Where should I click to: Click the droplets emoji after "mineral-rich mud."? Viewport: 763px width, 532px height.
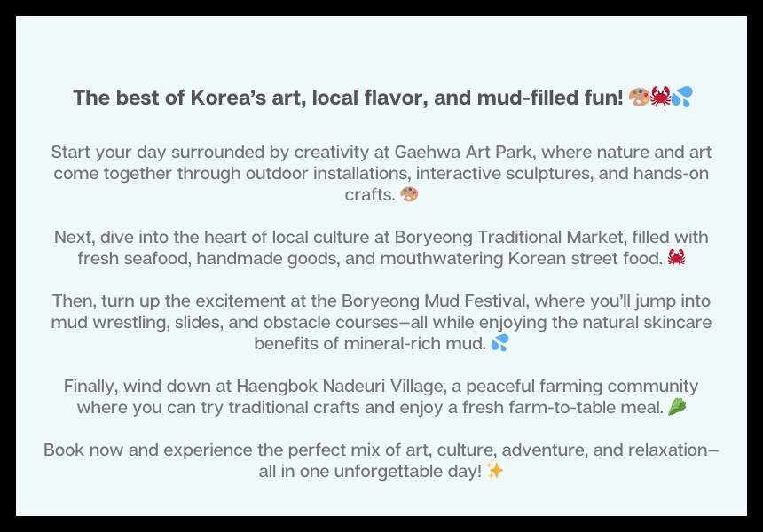coord(499,343)
